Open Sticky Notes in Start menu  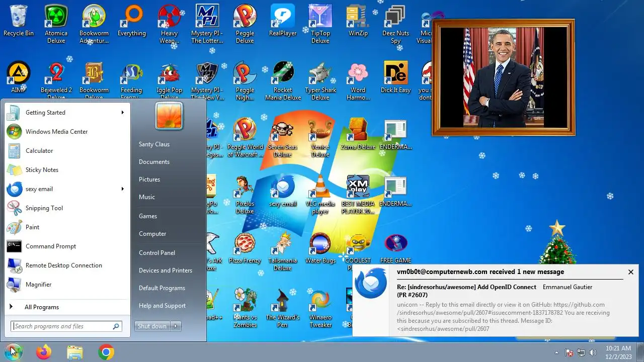tap(67, 170)
